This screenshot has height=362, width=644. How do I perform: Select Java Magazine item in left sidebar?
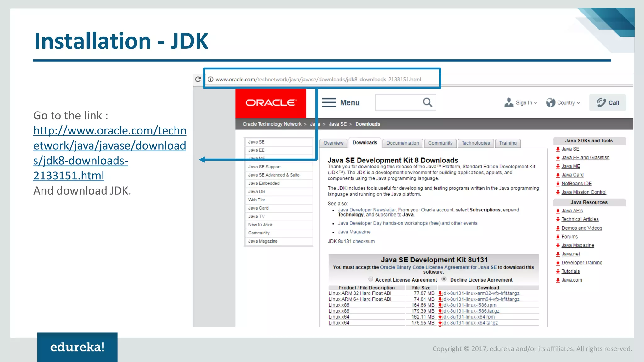(279, 241)
